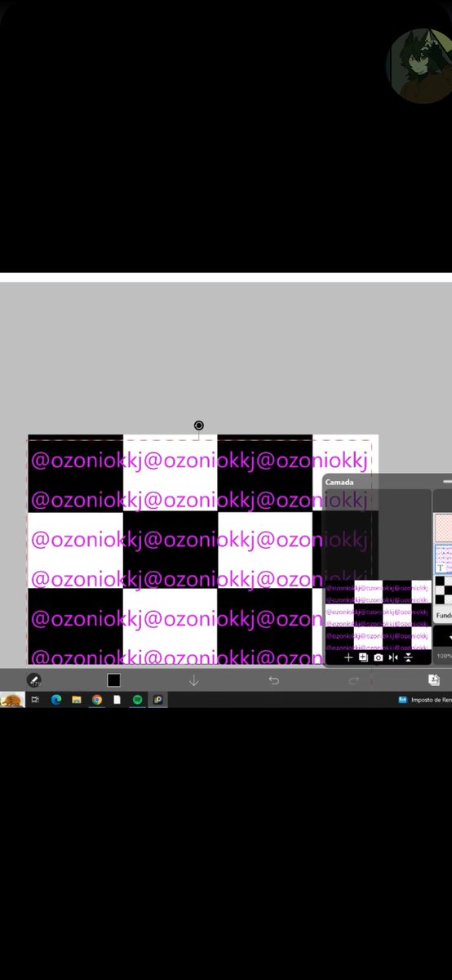Select the pink checkered selection layer thumbnail
452x980 pixels.
(x=443, y=528)
